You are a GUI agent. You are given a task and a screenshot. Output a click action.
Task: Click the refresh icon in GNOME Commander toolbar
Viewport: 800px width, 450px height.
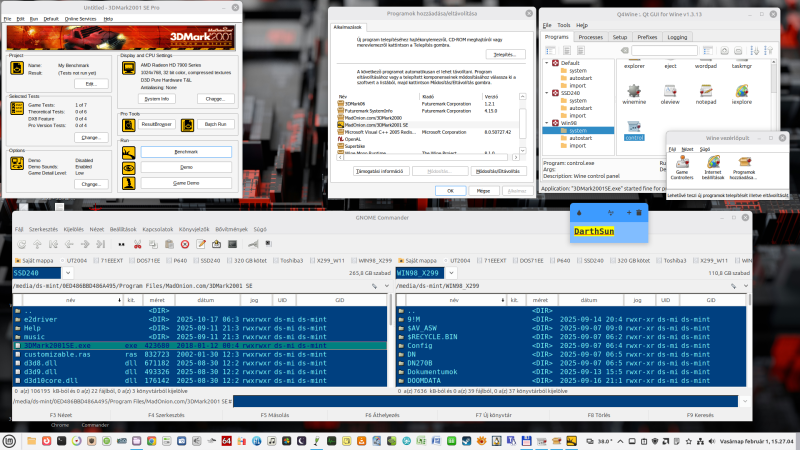(x=21, y=244)
